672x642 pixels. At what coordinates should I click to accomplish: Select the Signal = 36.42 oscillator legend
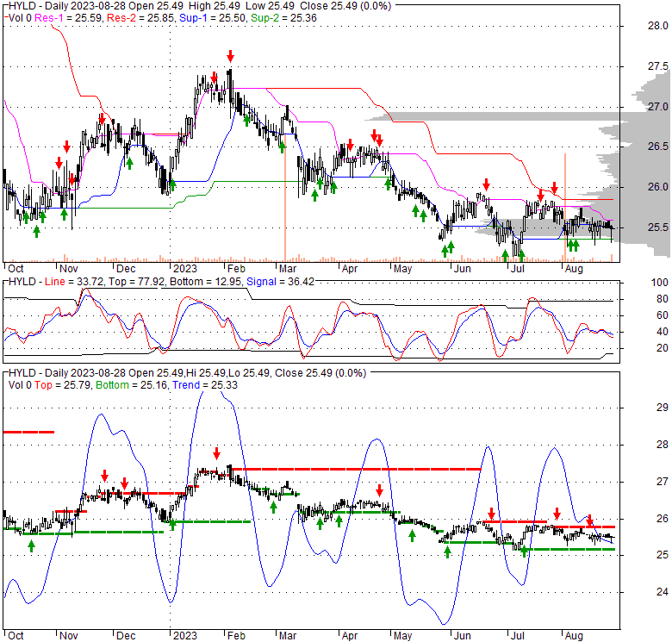pyautogui.click(x=280, y=282)
